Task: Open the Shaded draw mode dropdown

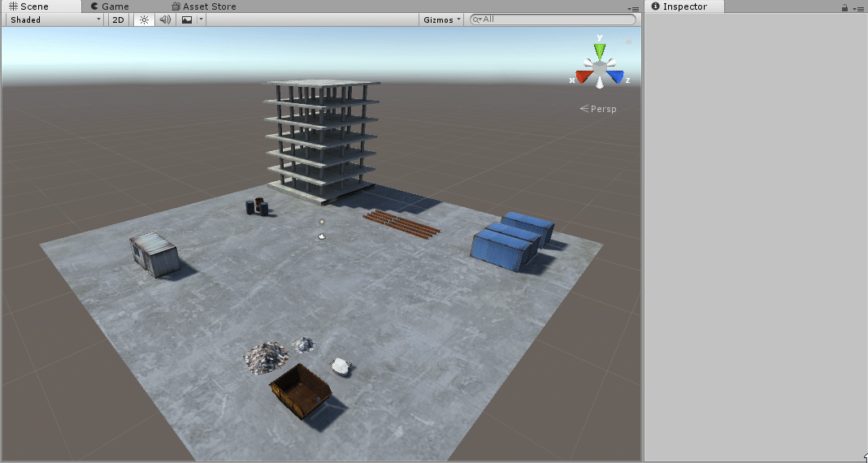Action: 55,19
